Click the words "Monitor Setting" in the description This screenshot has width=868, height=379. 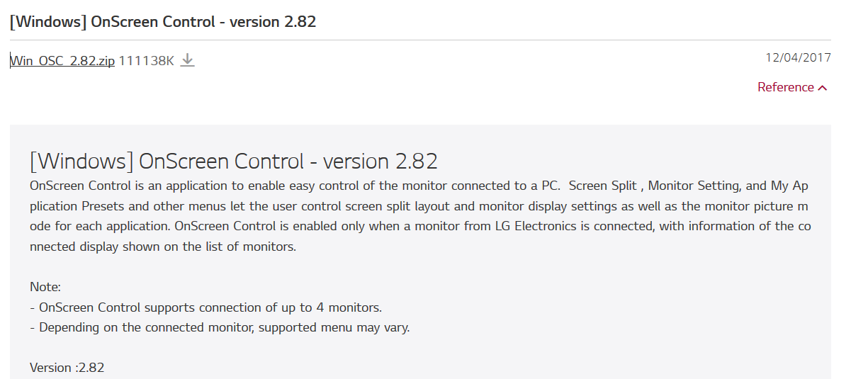695,186
